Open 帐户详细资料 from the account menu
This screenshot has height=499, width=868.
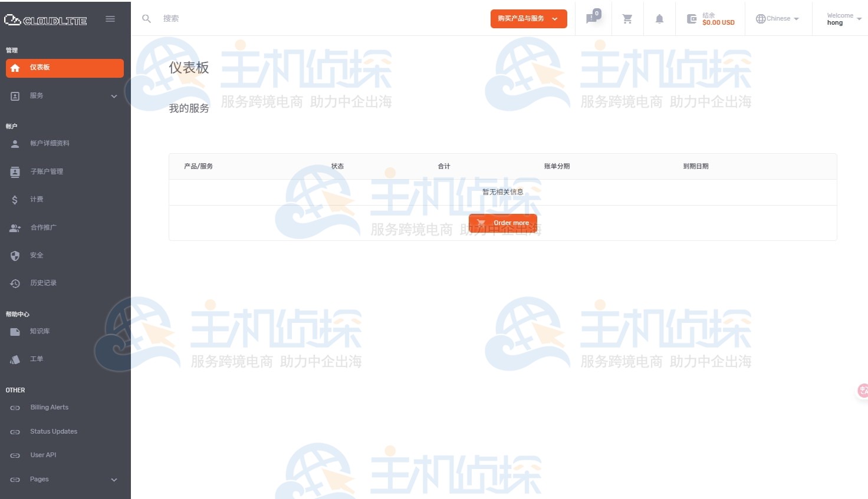click(50, 143)
